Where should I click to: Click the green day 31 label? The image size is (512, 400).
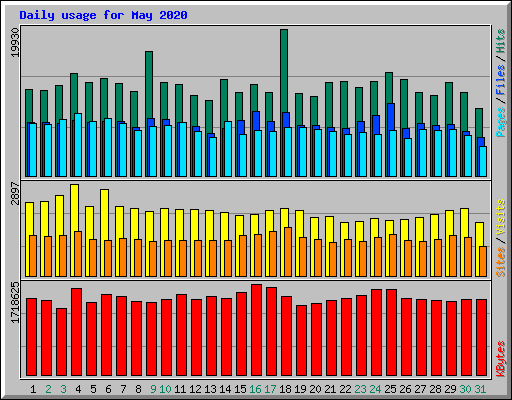[480, 389]
